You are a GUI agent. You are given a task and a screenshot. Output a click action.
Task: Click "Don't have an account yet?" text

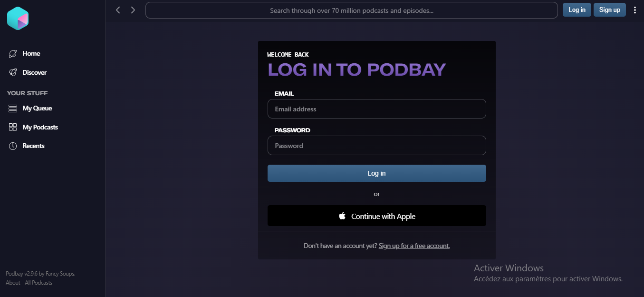pos(340,246)
